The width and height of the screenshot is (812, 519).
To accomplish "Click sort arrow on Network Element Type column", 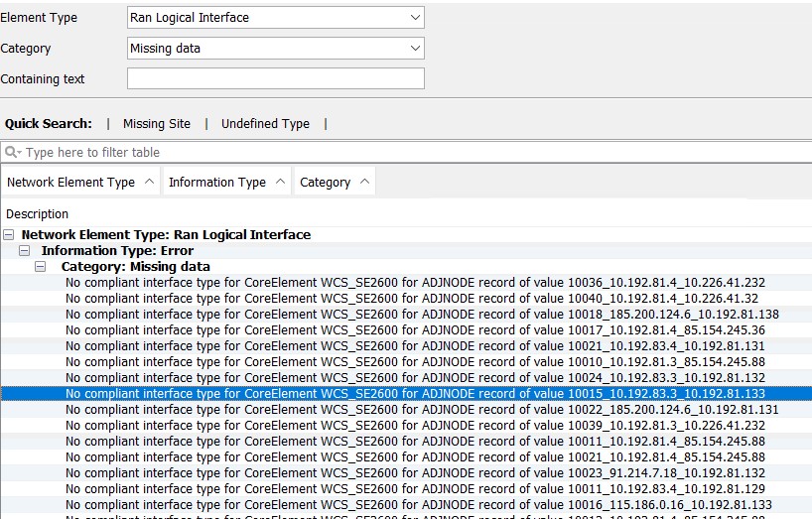I will pos(148,183).
